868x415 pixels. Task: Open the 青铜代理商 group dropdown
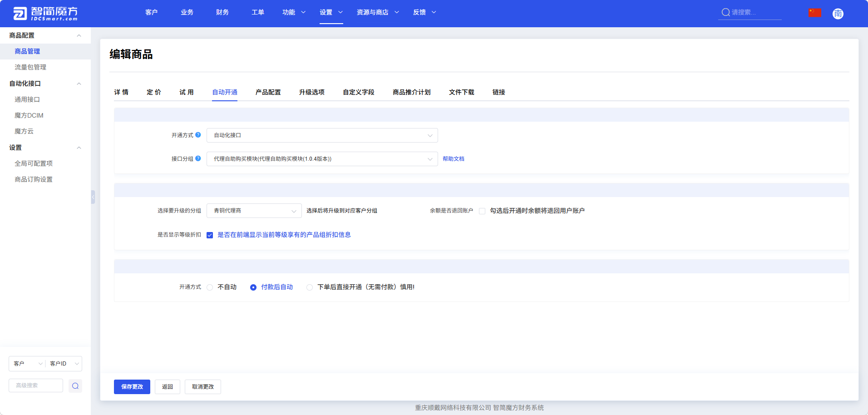tap(254, 211)
